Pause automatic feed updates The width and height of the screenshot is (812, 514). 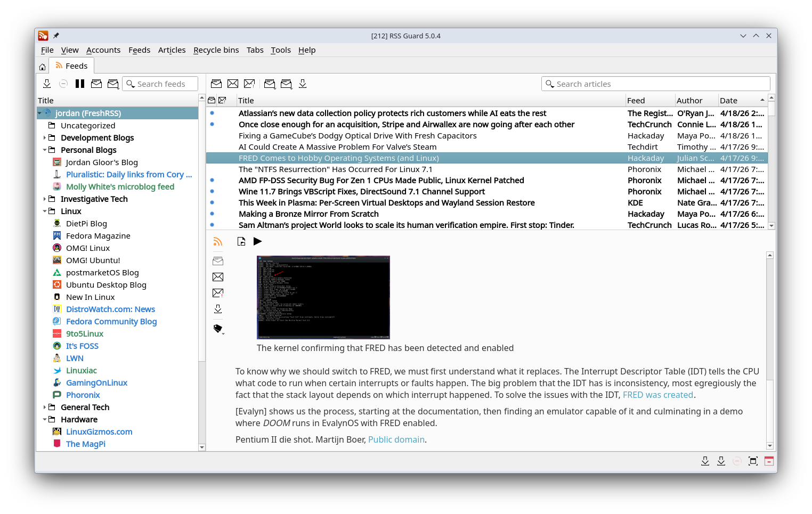coord(79,83)
